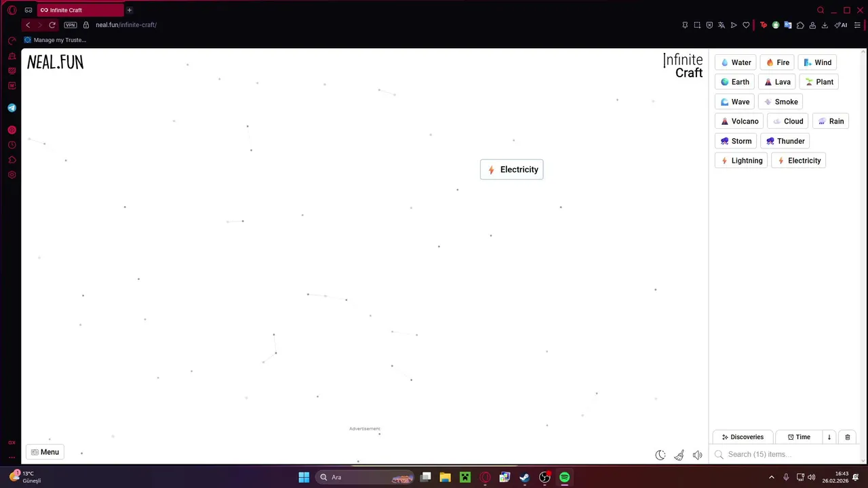The height and width of the screenshot is (488, 868).
Task: Change sort order via Time button
Action: (799, 437)
